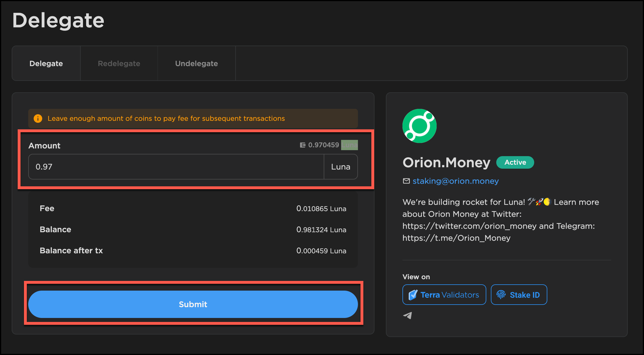
Task: Click the wallet balance 0.970459 Luna
Action: 329,145
